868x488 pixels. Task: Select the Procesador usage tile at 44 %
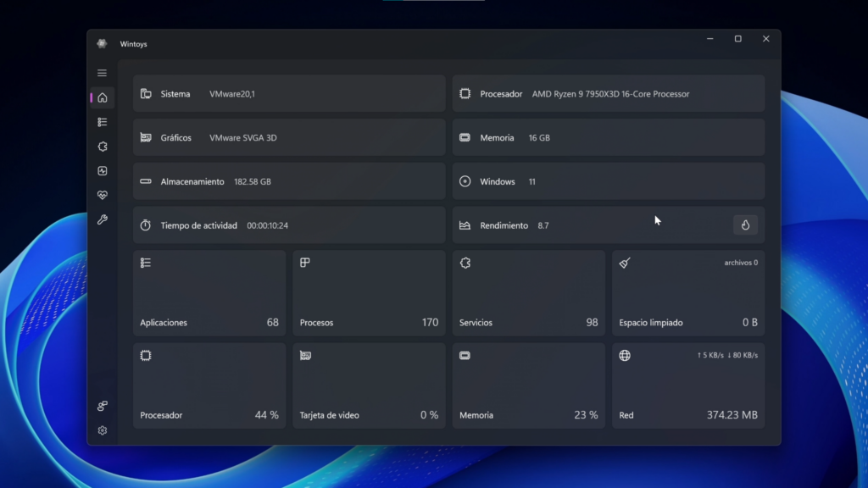coord(209,385)
